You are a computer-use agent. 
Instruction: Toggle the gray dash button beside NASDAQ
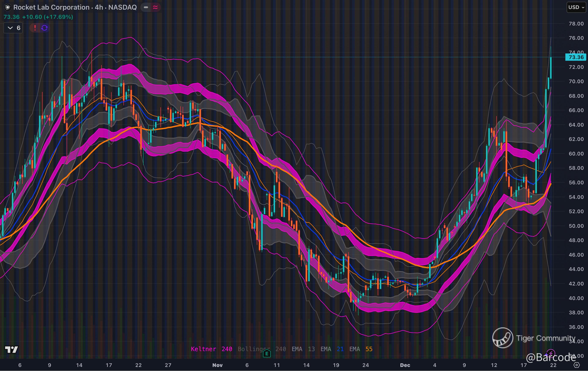tap(146, 7)
